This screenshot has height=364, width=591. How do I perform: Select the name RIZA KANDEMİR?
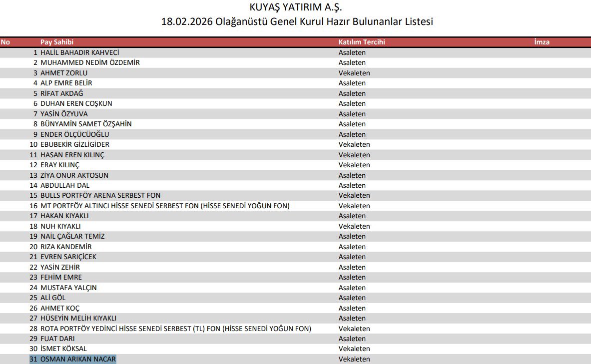click(x=66, y=247)
